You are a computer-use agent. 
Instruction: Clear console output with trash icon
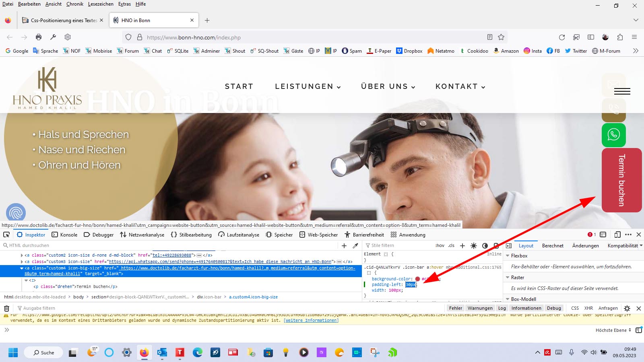click(6, 308)
